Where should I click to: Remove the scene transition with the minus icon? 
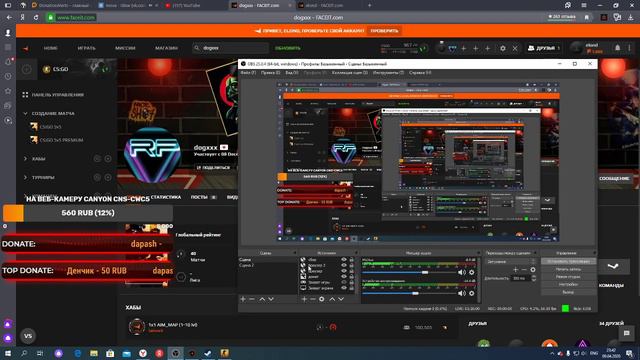(524, 270)
